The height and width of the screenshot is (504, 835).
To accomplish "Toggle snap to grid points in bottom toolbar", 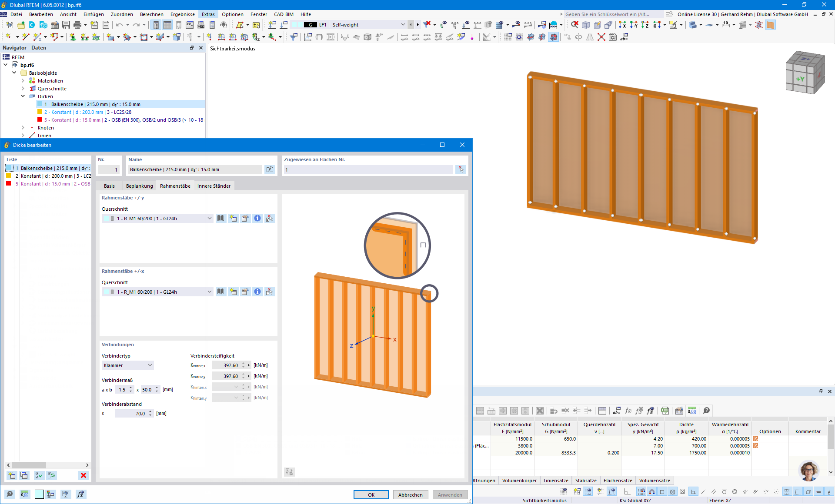I will [641, 491].
